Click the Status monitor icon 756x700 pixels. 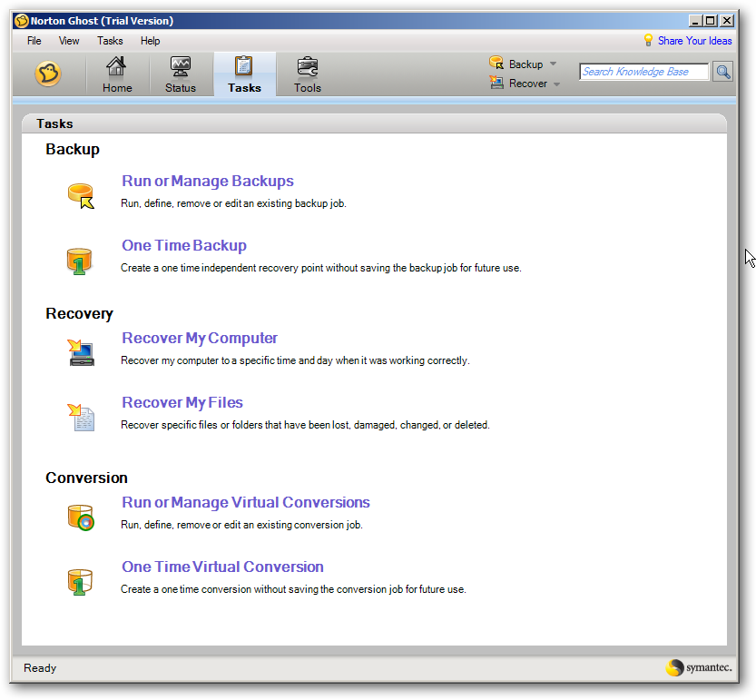tap(181, 66)
